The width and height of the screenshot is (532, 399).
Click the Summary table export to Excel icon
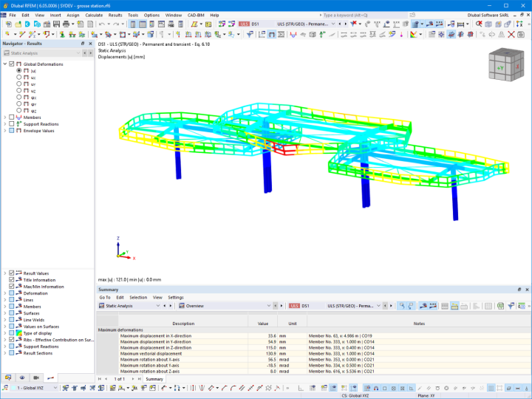(x=500, y=306)
